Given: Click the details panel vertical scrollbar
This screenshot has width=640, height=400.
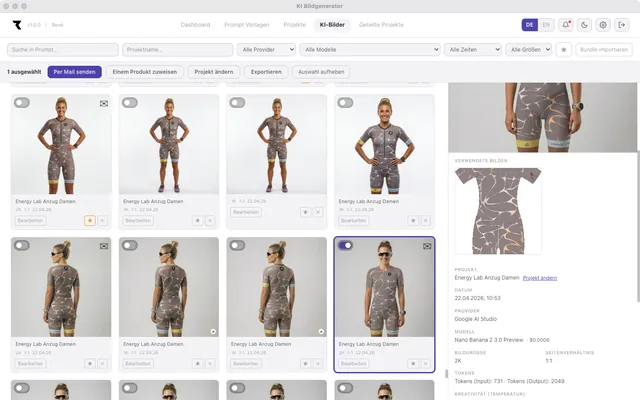Looking at the screenshot, I should pos(638,227).
